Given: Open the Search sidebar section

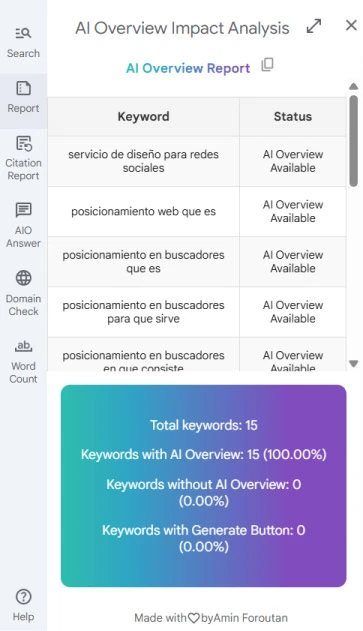Looking at the screenshot, I should pos(23,43).
